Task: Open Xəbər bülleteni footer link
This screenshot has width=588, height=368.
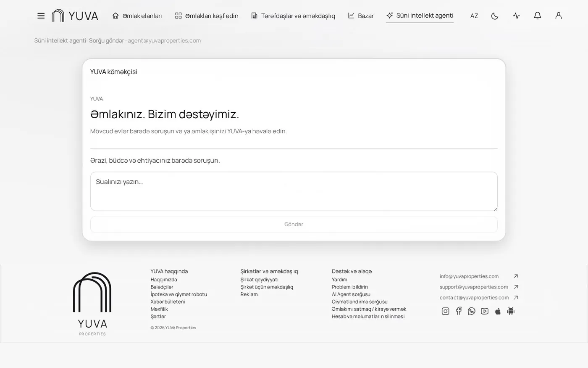Action: 168,302
